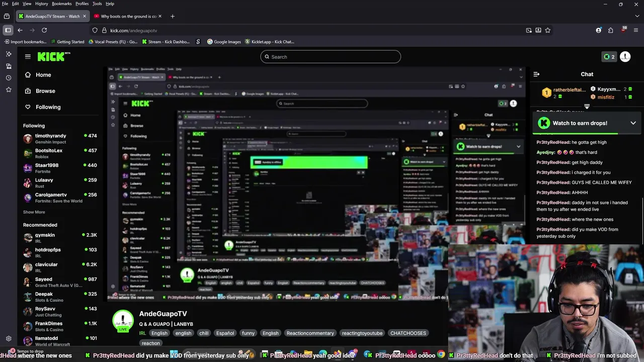644x362 pixels.
Task: Open history clock sidebar icon
Action: click(x=9, y=78)
